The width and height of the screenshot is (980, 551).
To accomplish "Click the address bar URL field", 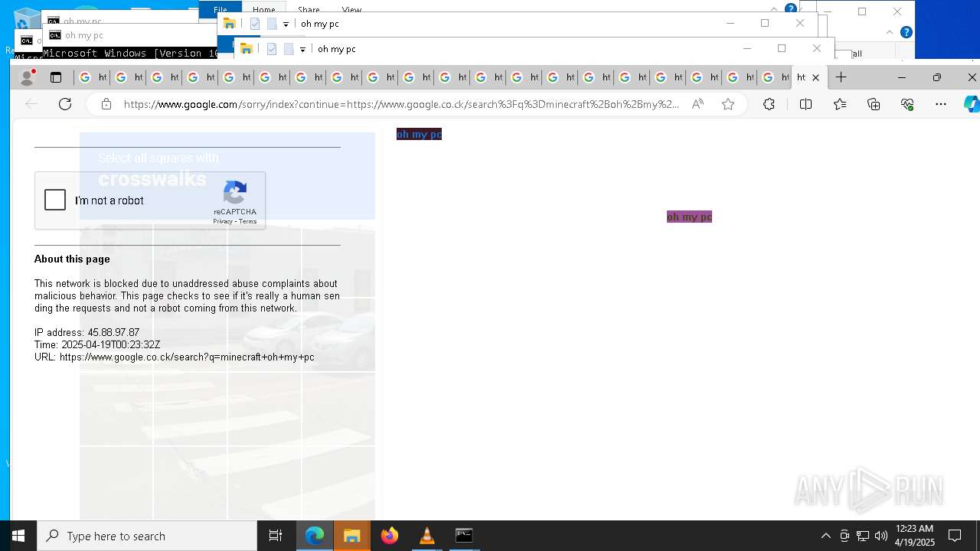I will coord(401,104).
